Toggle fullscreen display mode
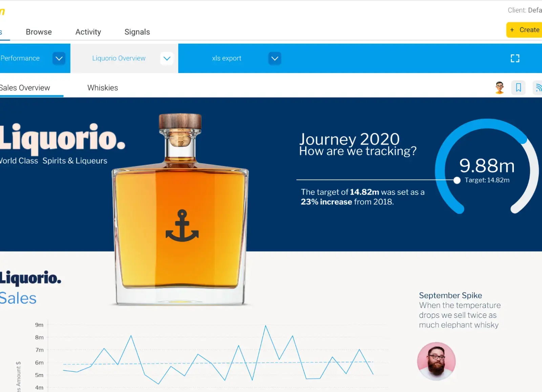This screenshot has width=542, height=392. click(x=515, y=58)
